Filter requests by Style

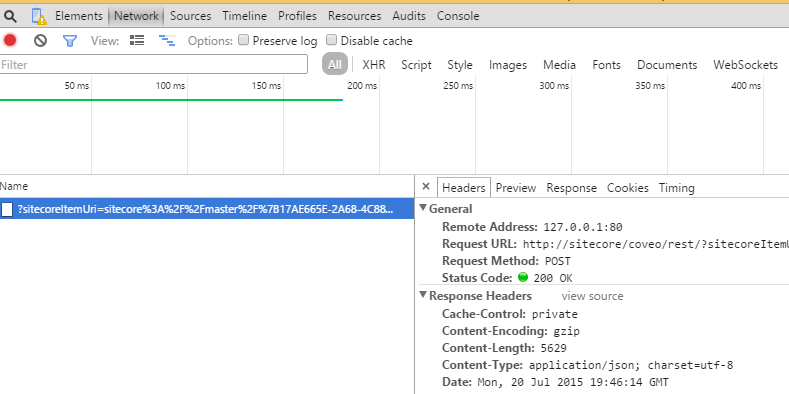460,65
